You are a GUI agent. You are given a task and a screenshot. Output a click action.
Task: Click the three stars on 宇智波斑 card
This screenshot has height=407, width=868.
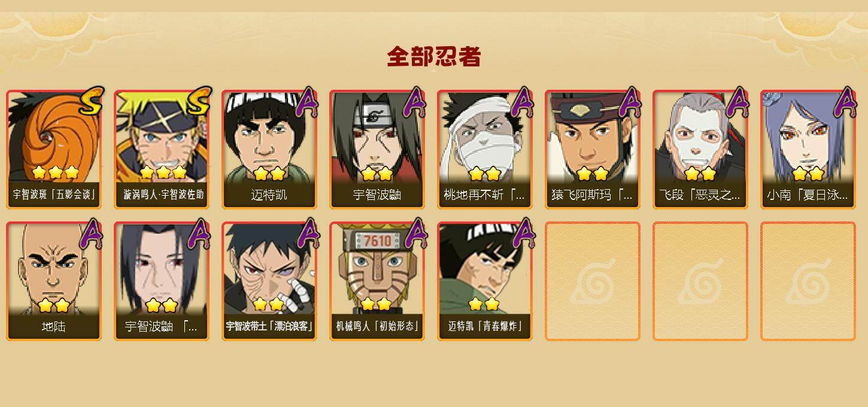point(56,172)
